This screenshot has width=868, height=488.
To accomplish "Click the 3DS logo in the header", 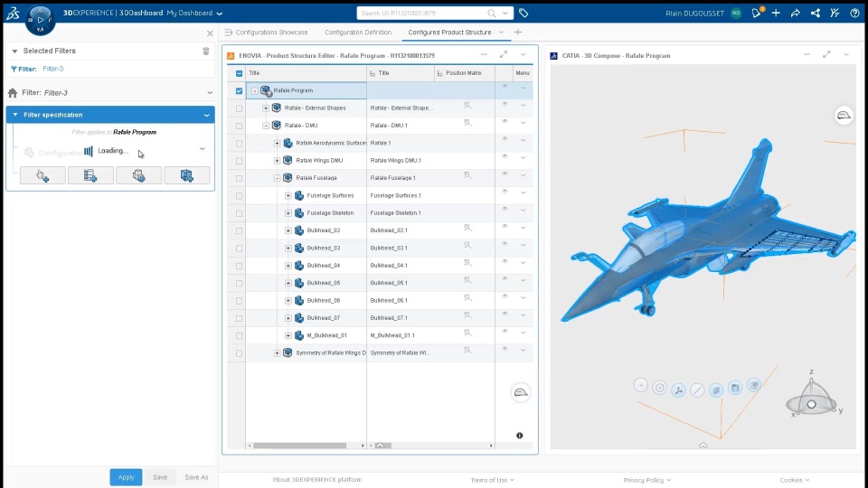I will coord(13,13).
